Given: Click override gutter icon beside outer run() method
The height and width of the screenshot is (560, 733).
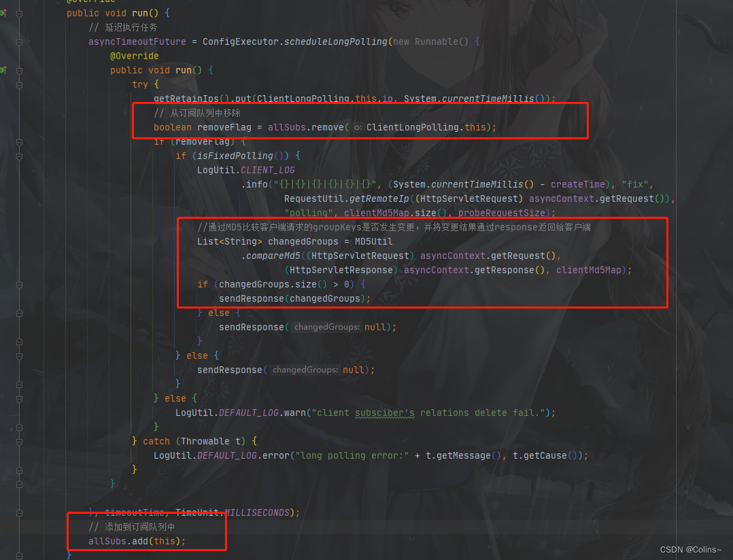Looking at the screenshot, I should (x=3, y=13).
